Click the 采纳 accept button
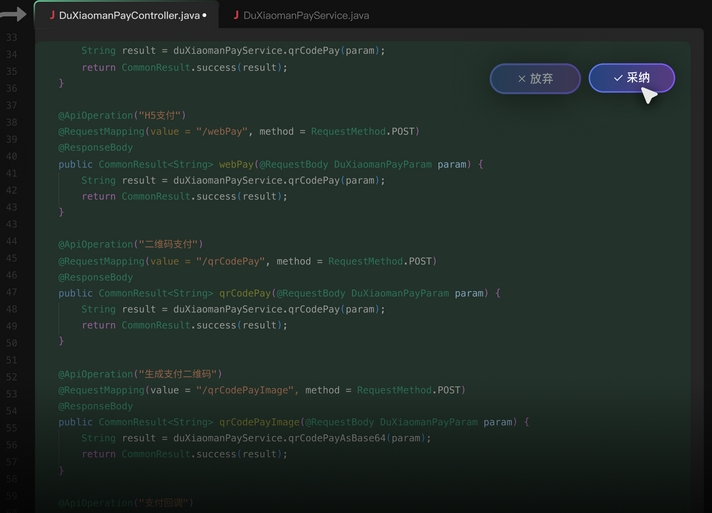The image size is (712, 513). [x=631, y=78]
